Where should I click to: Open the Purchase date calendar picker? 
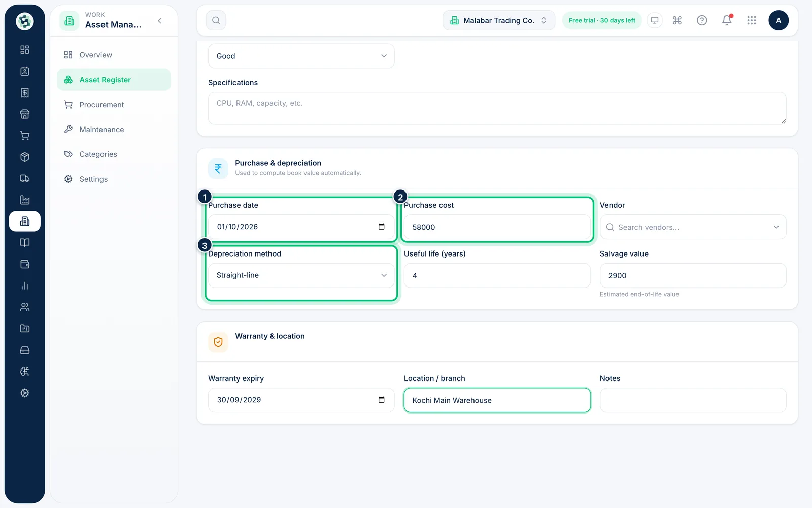click(x=382, y=227)
